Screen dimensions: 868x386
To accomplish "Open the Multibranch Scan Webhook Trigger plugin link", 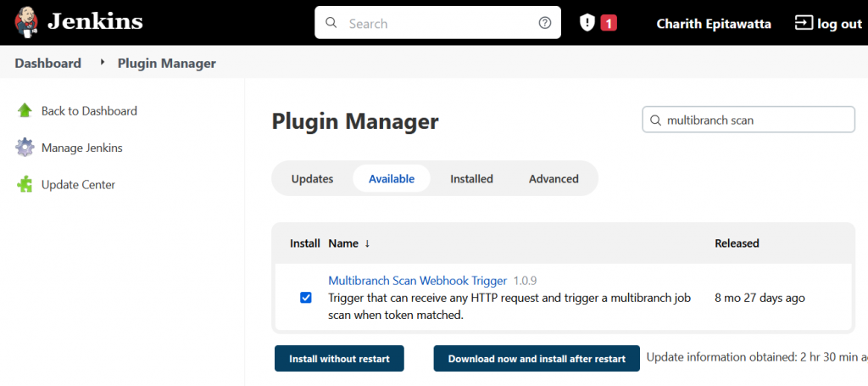I will pyautogui.click(x=417, y=280).
